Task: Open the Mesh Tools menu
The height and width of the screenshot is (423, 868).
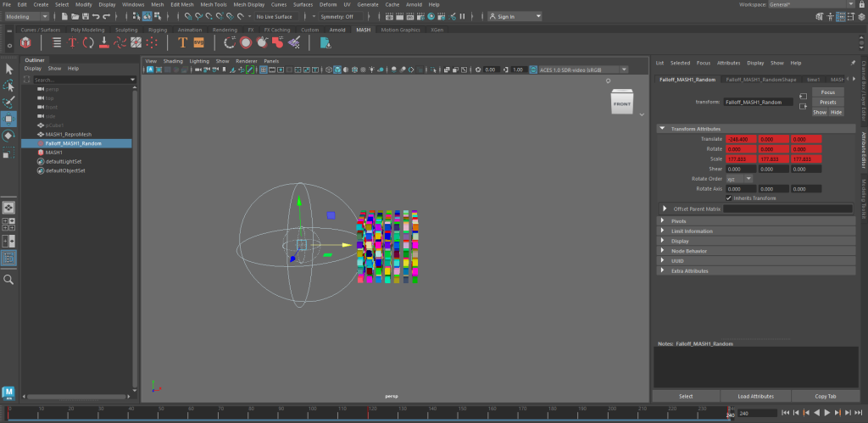Action: click(213, 4)
